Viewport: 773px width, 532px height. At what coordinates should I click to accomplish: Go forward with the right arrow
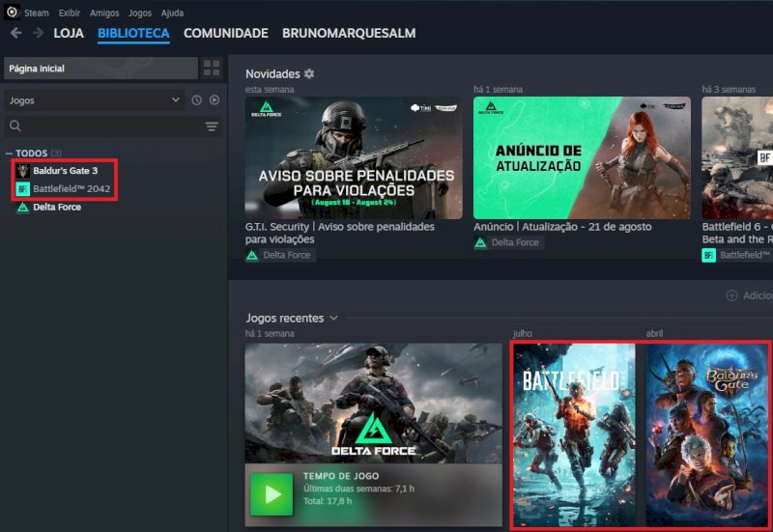[38, 33]
